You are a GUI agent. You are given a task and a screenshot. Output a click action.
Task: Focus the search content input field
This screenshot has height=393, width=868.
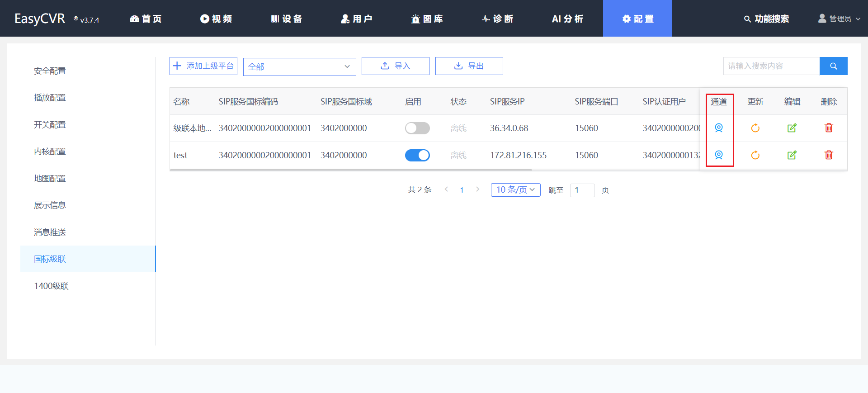[771, 66]
